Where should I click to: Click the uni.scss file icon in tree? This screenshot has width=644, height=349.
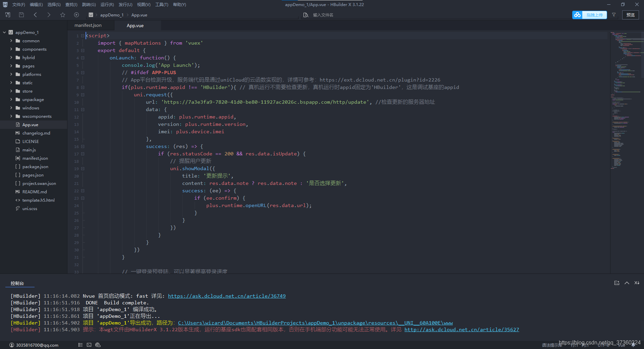click(18, 208)
